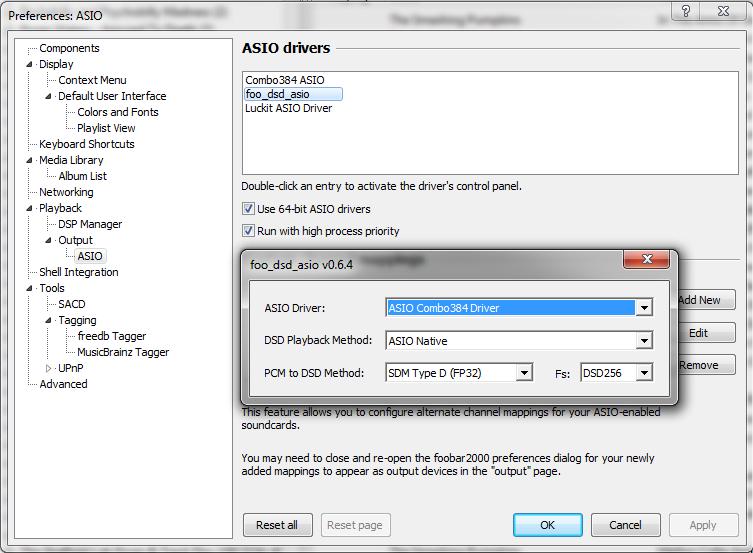Select Luckit ASIO Driver entry
Image resolution: width=753 pixels, height=553 pixels.
(289, 108)
